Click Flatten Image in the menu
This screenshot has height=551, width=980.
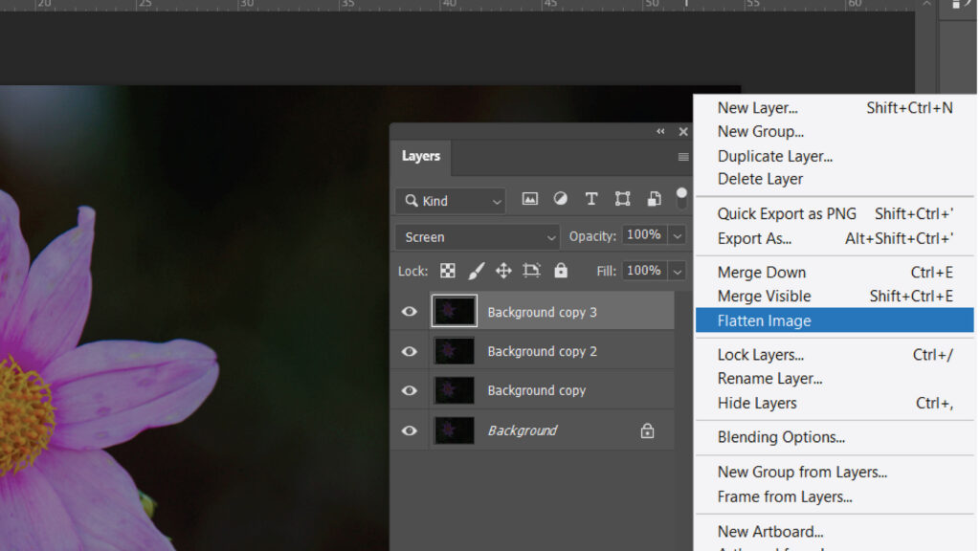tap(835, 320)
